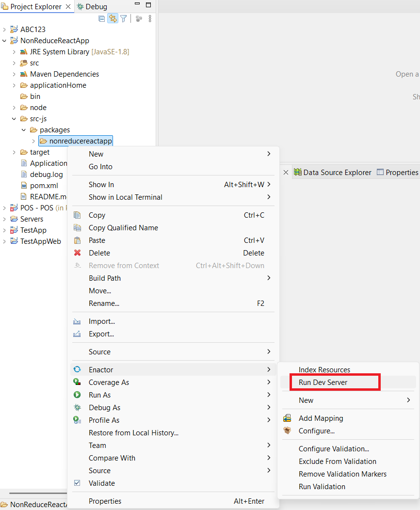The height and width of the screenshot is (510, 420).
Task: Choose Configure Validation...
Action: [x=348, y=449]
